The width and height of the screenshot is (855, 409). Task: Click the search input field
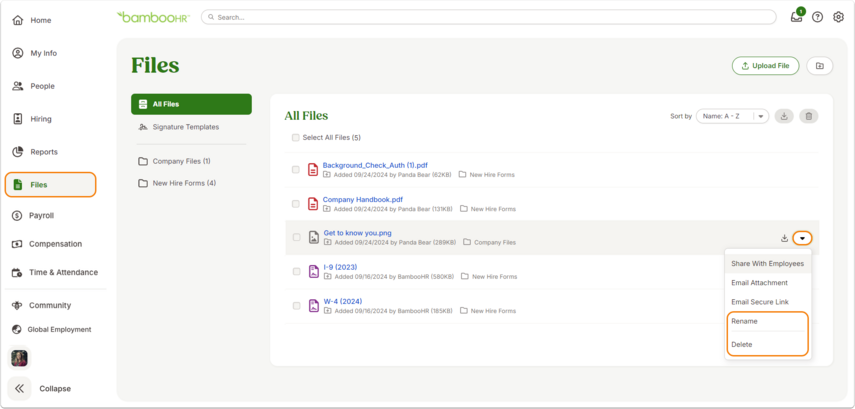coord(489,17)
